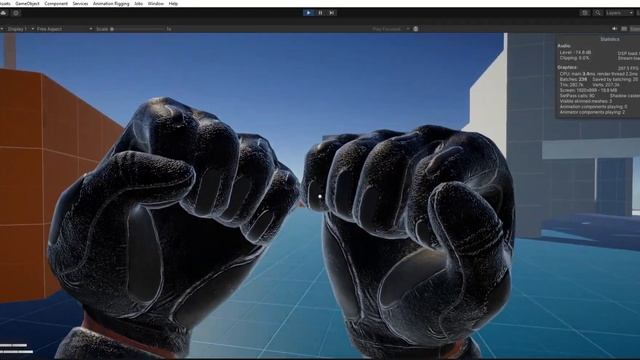The image size is (640, 360).
Task: Open the Animation Rigging menu
Action: pos(111,3)
